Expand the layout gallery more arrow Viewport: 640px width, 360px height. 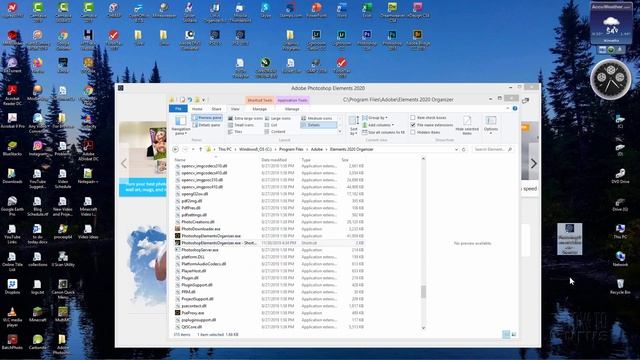coord(340,131)
